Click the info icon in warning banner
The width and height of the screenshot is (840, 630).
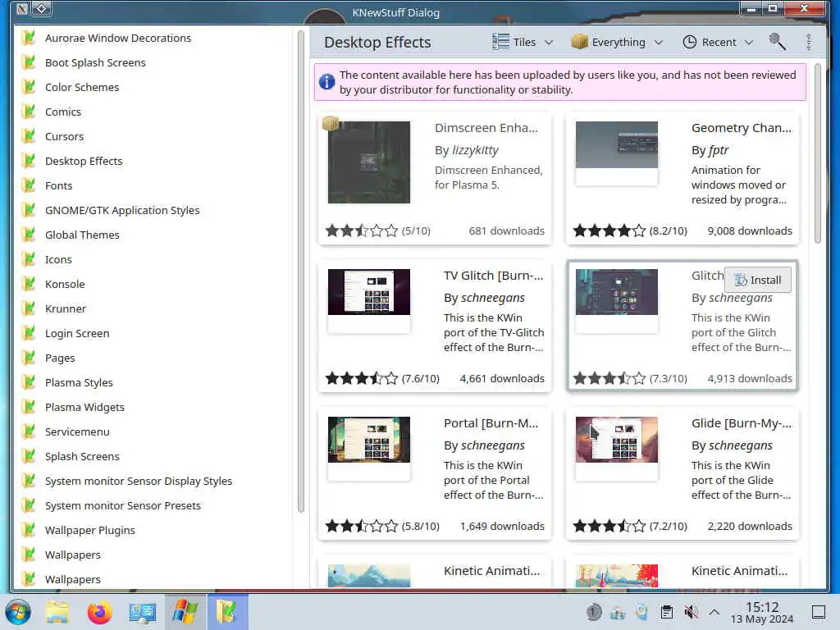point(326,82)
